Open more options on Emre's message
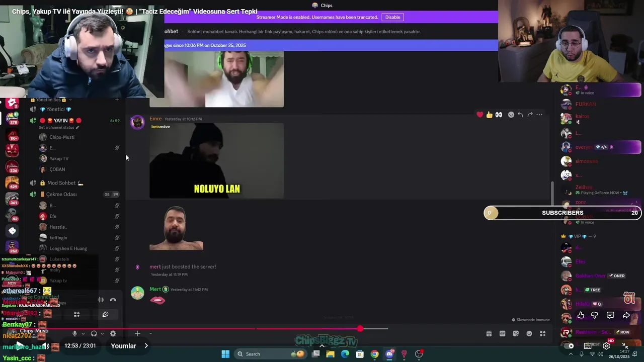This screenshot has width=644, height=362. [x=539, y=115]
